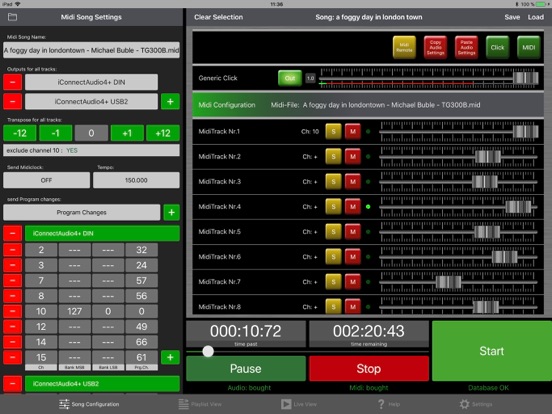The height and width of the screenshot is (414, 552).
Task: Edit the Midi Song Name field
Action: 92,50
